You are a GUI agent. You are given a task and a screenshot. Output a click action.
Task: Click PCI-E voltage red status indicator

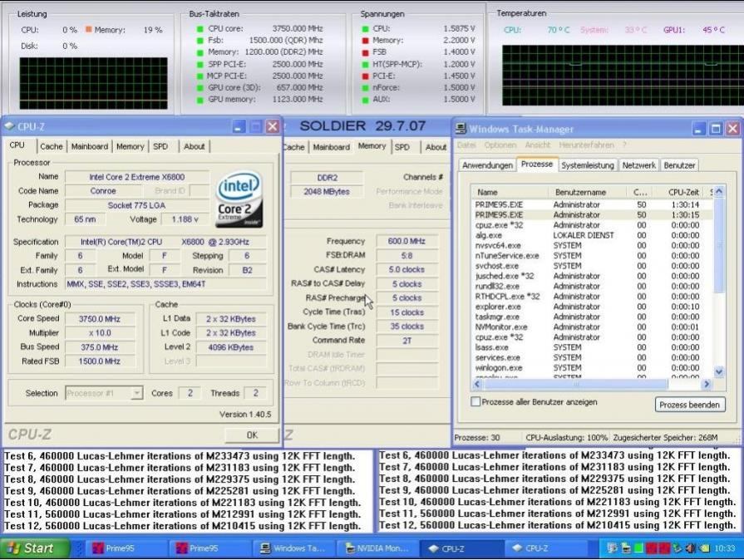click(x=366, y=76)
